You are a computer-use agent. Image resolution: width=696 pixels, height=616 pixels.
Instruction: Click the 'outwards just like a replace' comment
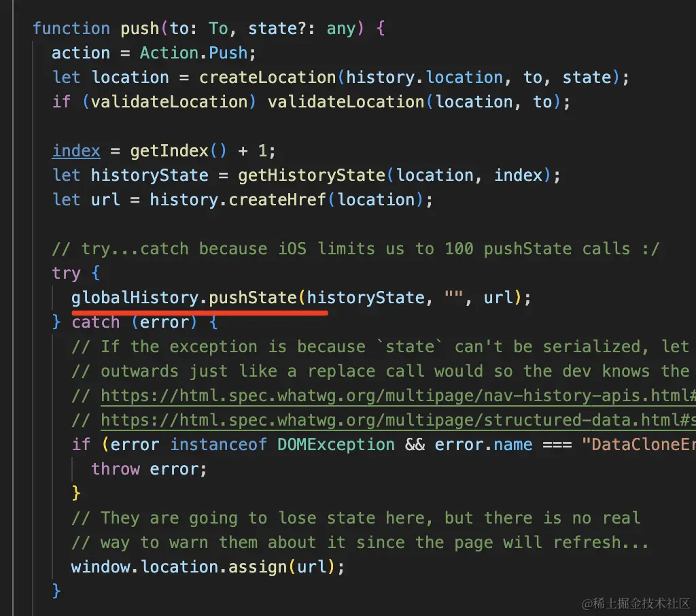(381, 371)
